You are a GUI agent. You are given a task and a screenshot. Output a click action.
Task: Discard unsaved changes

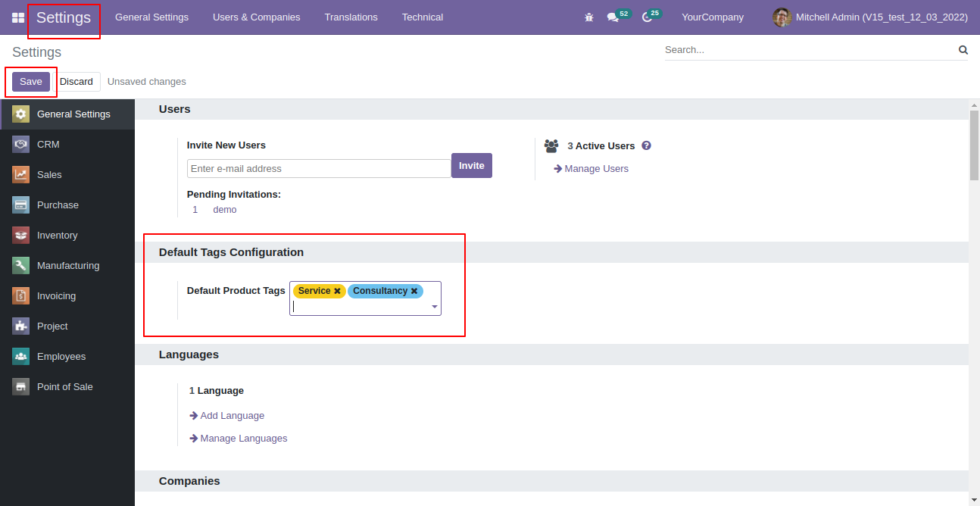(76, 82)
